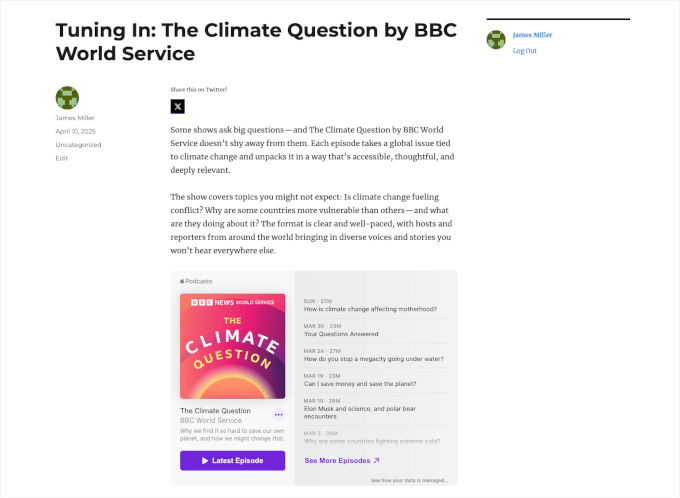Open the podcast three-dots options menu
The image size is (680, 498).
click(x=278, y=414)
